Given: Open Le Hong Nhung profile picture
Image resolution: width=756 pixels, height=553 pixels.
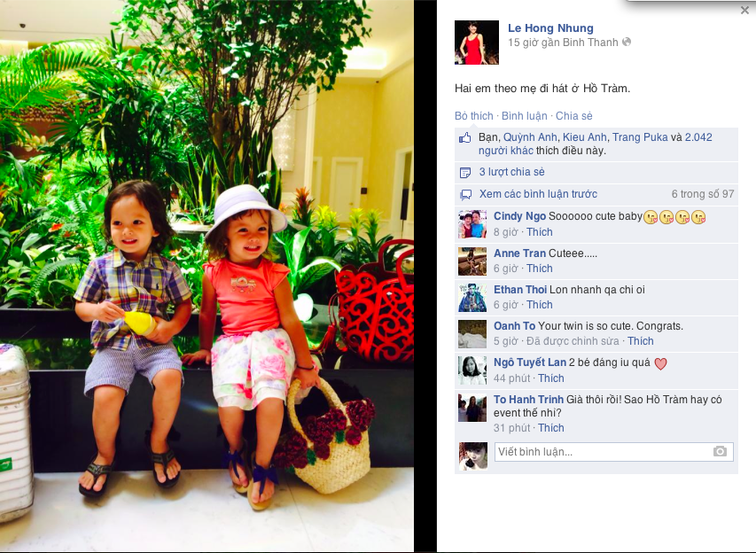Looking at the screenshot, I should coord(476,43).
